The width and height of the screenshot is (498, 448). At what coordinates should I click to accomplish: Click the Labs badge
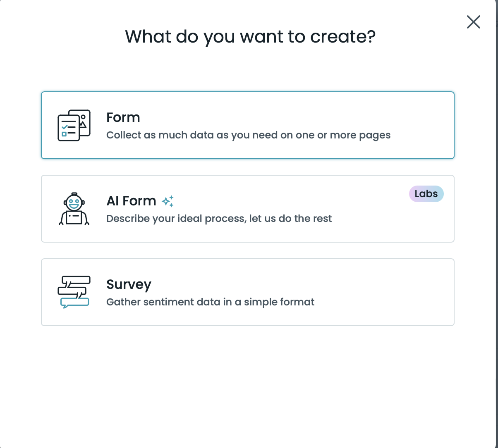click(426, 194)
